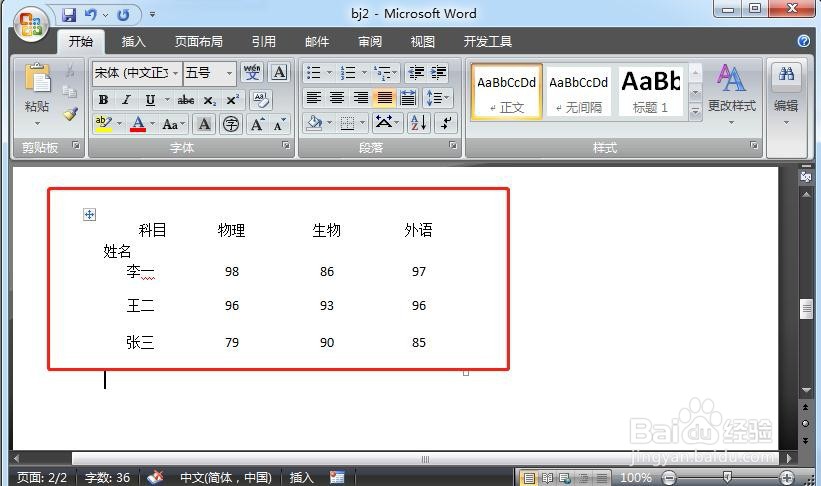This screenshot has height=486, width=821.
Task: Open the line spacing dropdown
Action: (x=438, y=97)
